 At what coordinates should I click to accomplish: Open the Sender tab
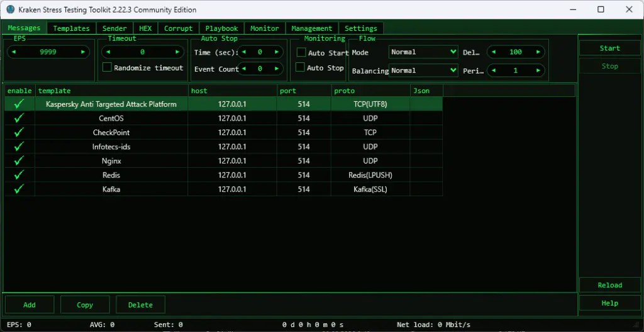114,28
